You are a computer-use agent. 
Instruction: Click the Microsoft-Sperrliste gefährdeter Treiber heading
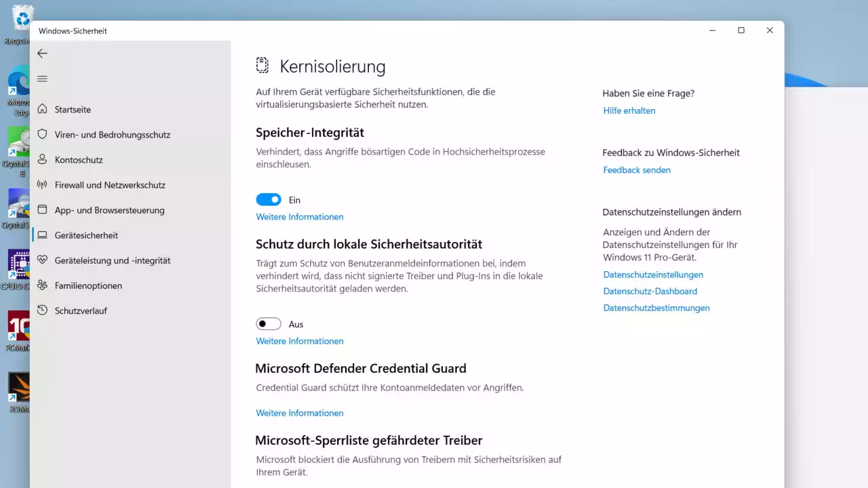[x=369, y=440]
